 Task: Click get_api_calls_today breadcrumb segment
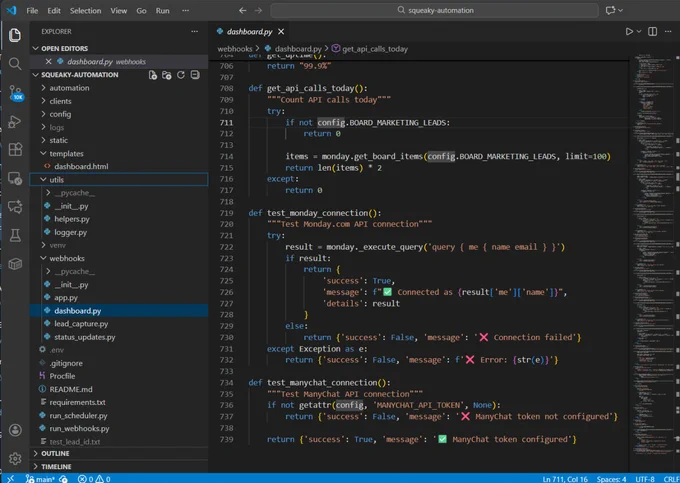coord(375,49)
